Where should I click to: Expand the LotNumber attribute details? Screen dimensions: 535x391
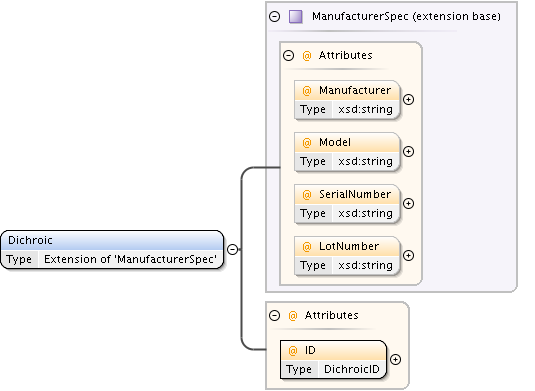click(x=408, y=256)
